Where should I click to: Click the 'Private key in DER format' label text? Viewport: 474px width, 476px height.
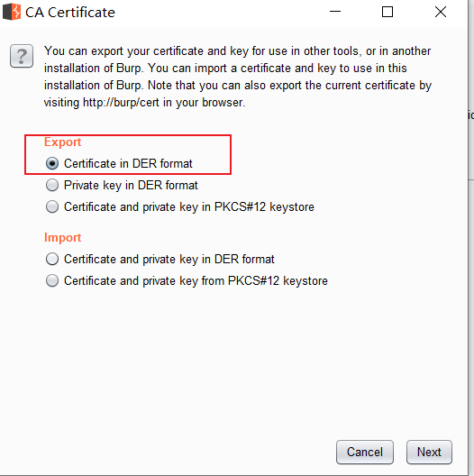click(131, 185)
